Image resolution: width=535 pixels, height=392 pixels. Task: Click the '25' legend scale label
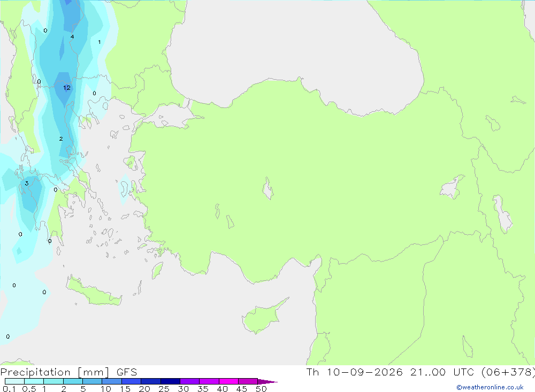point(164,389)
